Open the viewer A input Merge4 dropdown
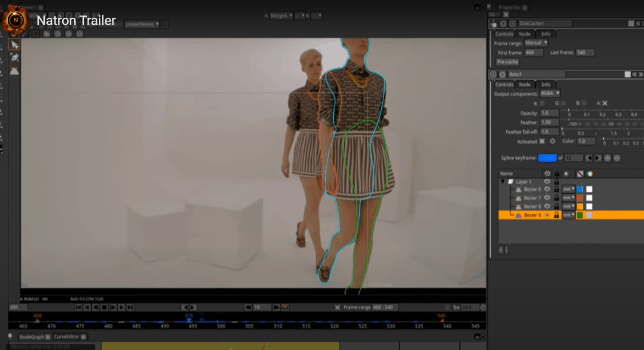644x350 pixels. click(x=281, y=15)
